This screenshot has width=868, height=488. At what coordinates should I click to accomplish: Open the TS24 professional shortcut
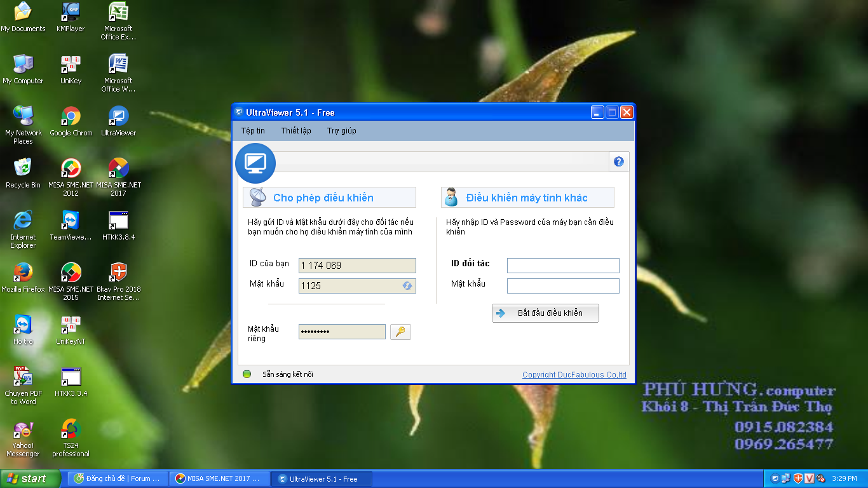tap(71, 438)
